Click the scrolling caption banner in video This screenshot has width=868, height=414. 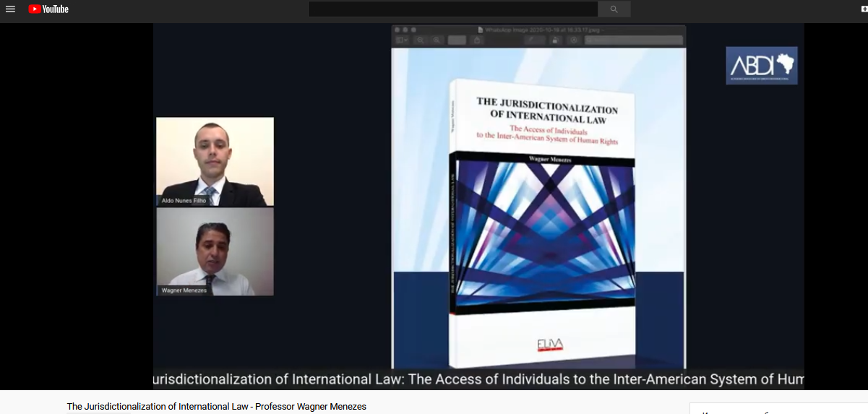tap(478, 379)
